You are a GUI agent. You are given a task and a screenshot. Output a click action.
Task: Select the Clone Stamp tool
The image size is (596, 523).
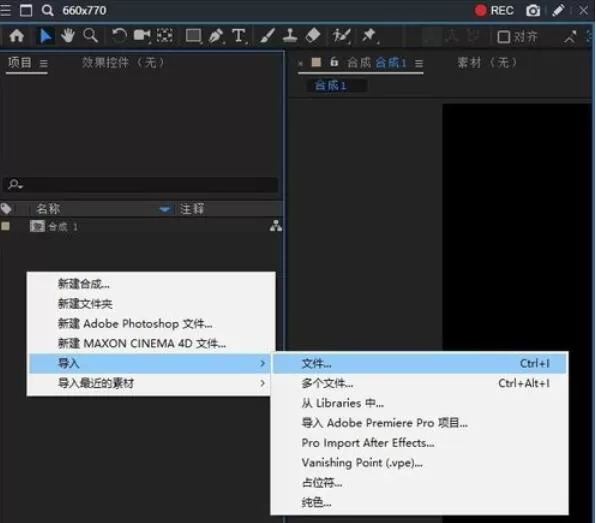click(290, 36)
